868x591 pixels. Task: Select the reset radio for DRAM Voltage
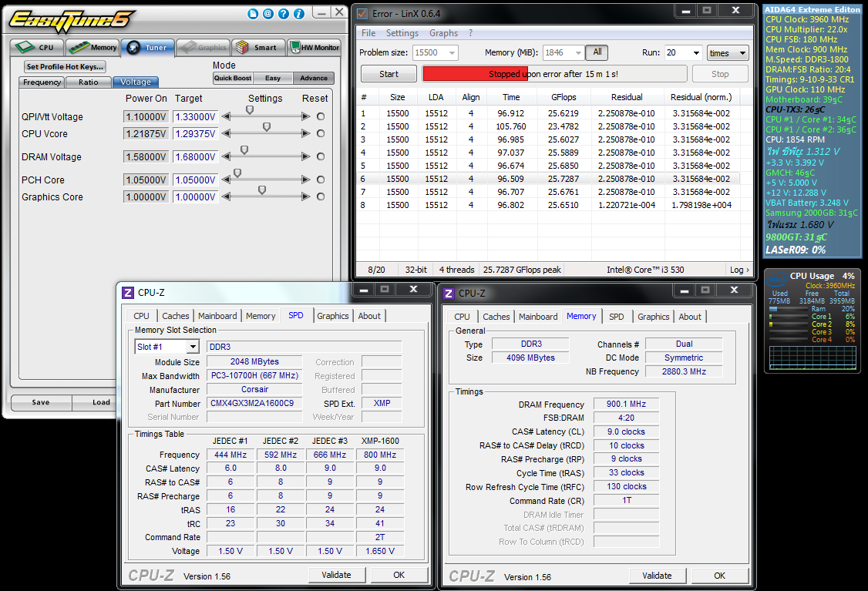[321, 157]
